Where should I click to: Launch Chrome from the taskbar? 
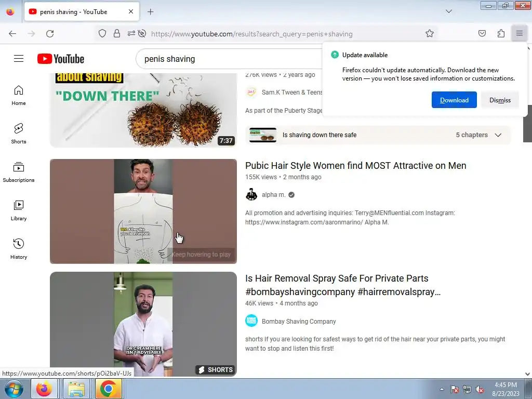[x=108, y=389]
